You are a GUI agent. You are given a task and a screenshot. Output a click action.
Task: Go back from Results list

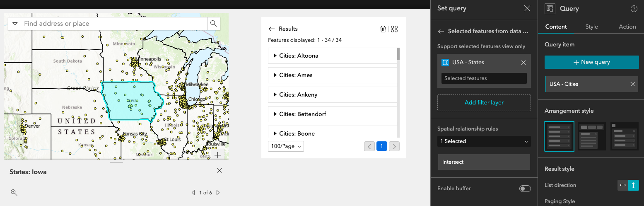pyautogui.click(x=272, y=29)
